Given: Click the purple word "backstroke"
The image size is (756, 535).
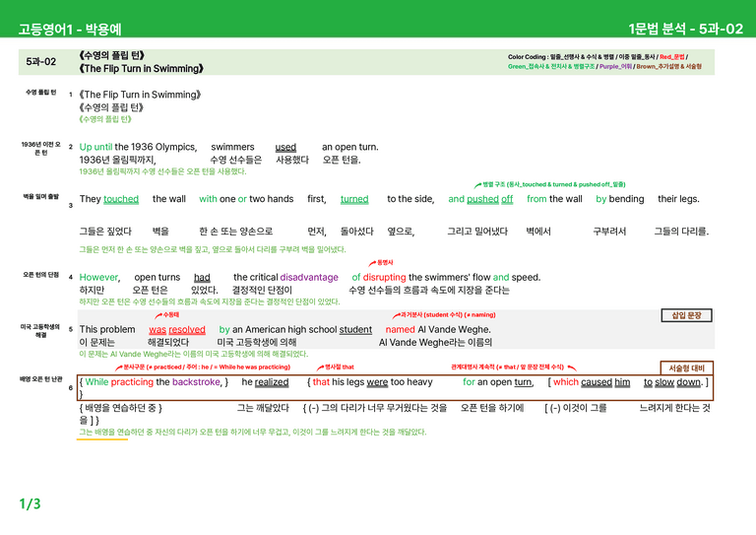Looking at the screenshot, I should coord(196,382).
